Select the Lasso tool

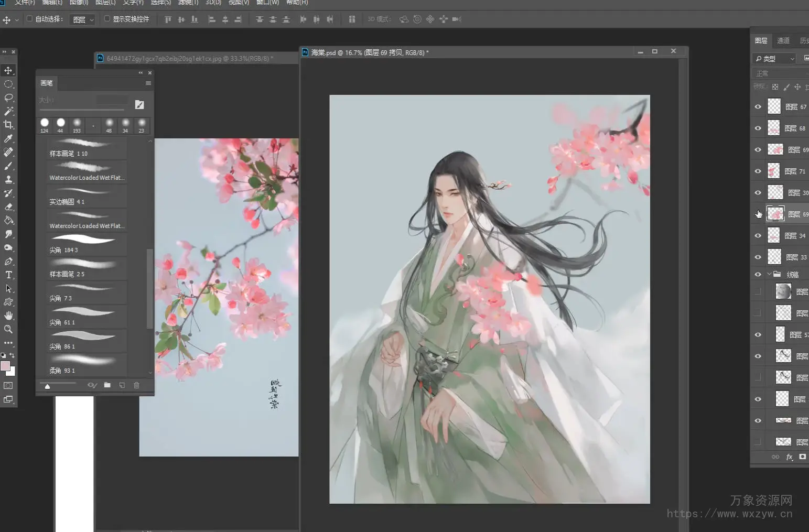(x=8, y=98)
